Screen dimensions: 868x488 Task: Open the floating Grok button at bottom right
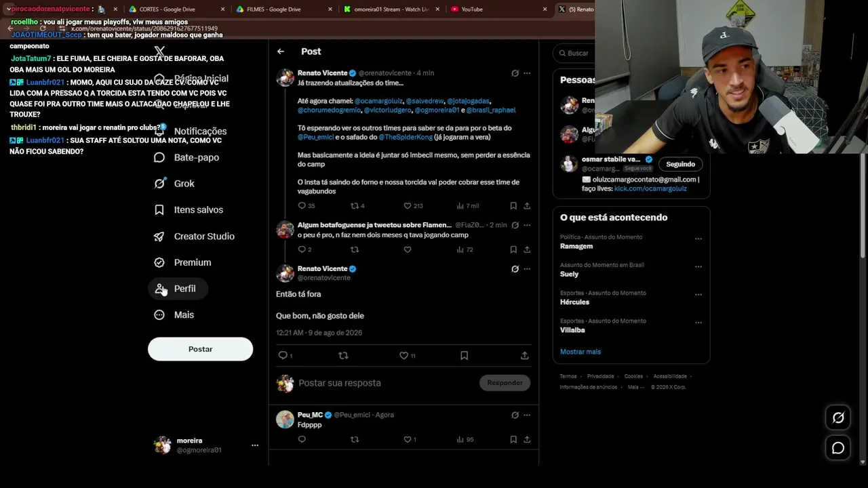click(838, 418)
